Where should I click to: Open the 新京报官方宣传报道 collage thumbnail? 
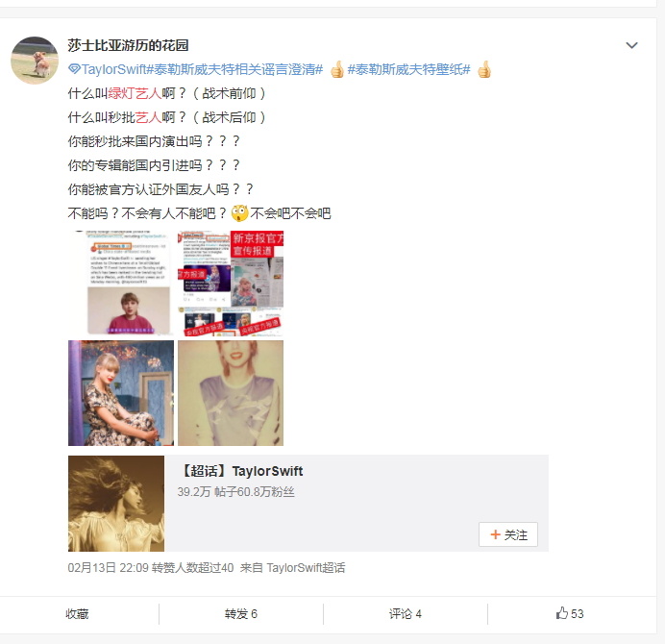point(231,284)
